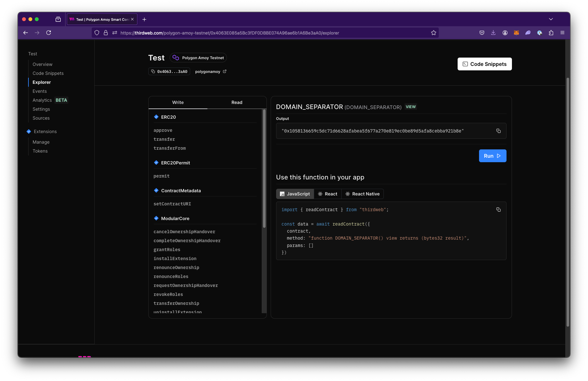Click the DOMAIN_SEPARATOR output field

point(391,131)
